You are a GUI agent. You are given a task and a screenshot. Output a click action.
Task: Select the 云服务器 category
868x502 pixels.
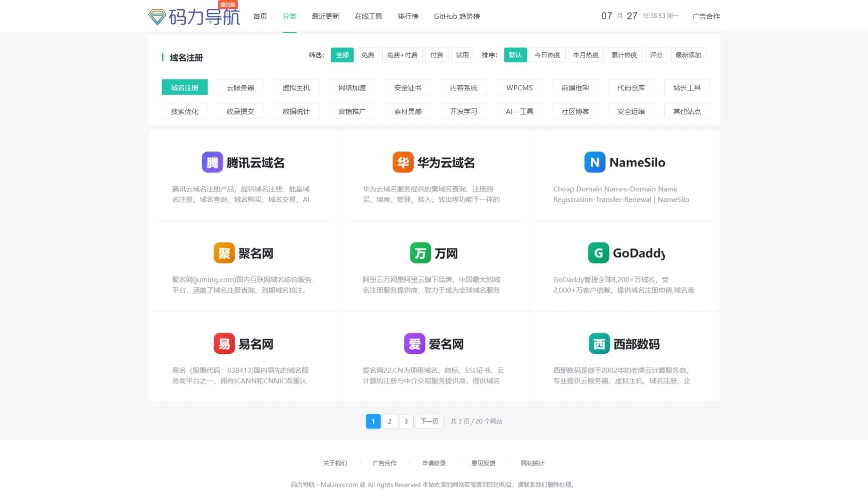point(240,87)
